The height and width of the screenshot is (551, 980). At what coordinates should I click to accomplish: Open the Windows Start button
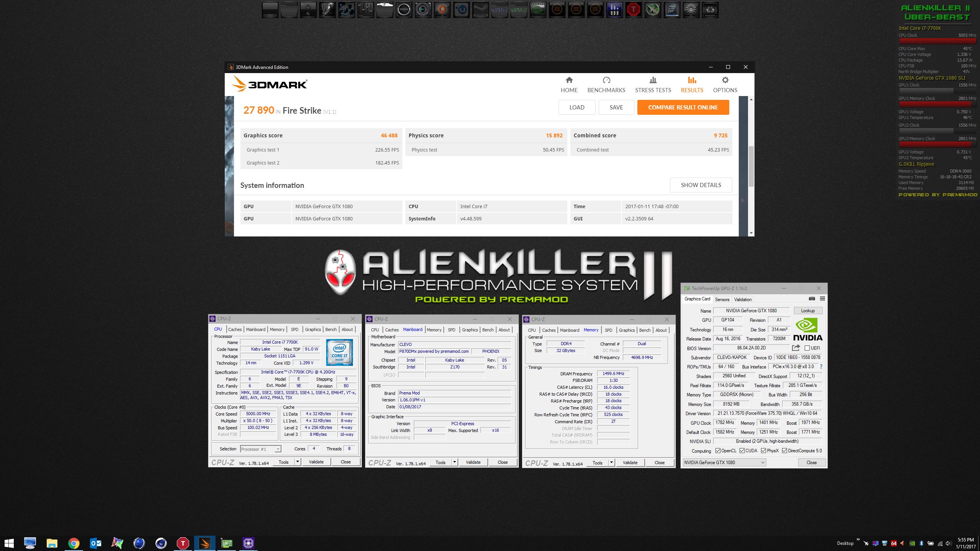9,543
